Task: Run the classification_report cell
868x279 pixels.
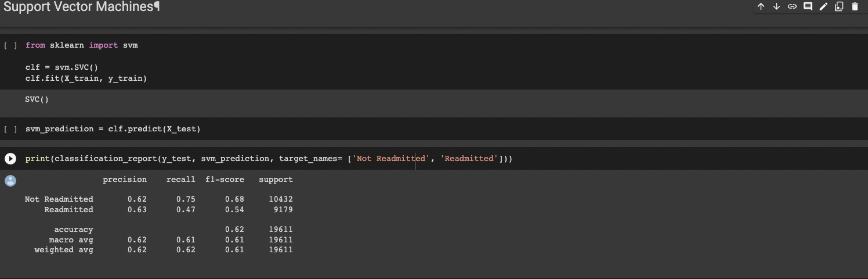Action: coord(10,159)
